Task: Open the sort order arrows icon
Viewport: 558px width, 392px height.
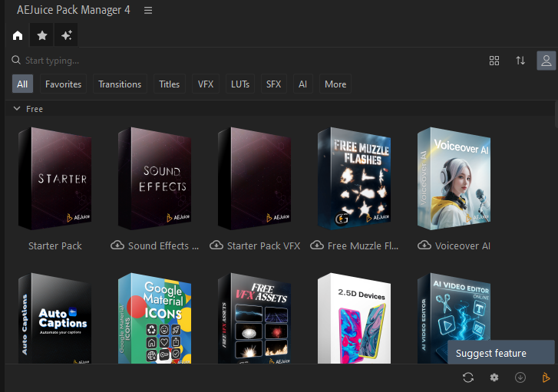Action: pos(520,61)
